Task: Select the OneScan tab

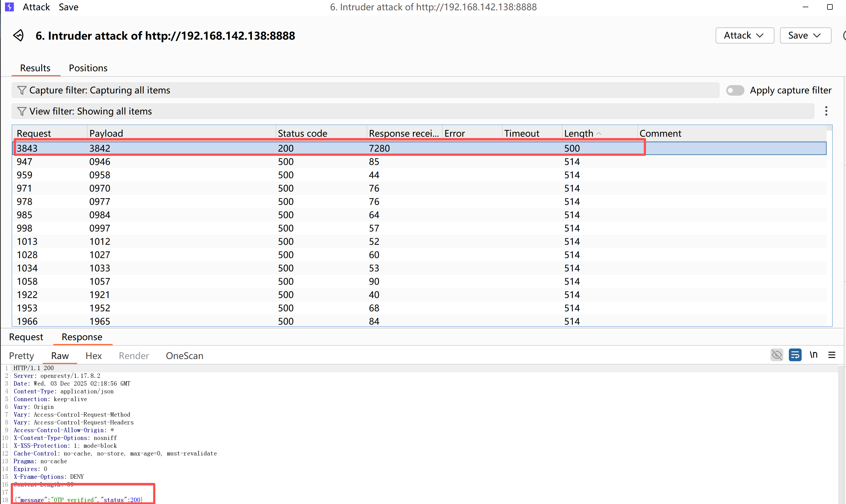Action: coord(184,356)
